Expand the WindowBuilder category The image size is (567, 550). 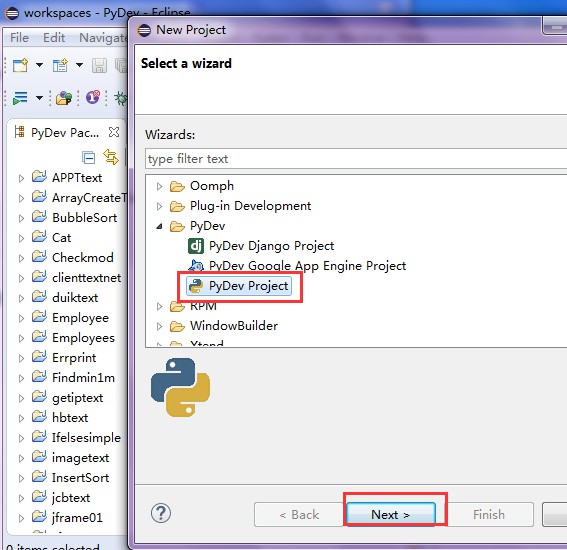tap(159, 326)
